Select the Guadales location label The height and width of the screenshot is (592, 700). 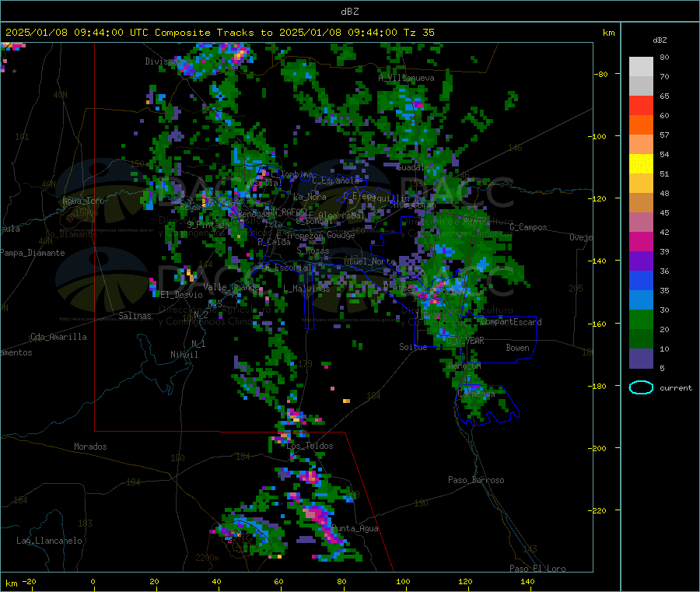coord(415,167)
